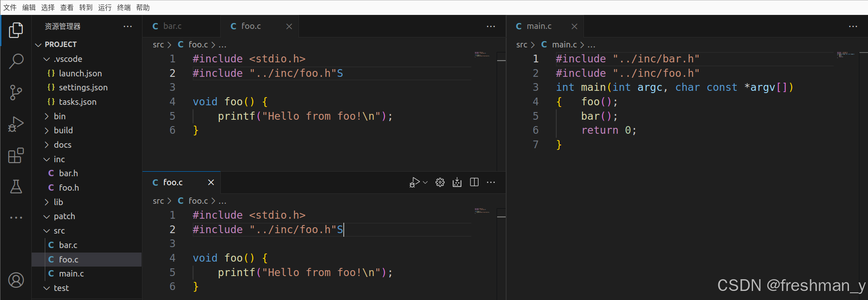868x300 pixels.
Task: Click the minimap in main.c editor
Action: point(846,55)
